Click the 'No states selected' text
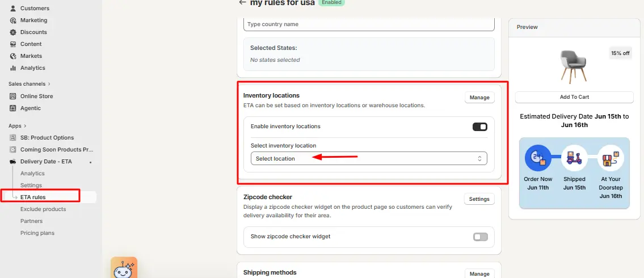 pos(275,60)
